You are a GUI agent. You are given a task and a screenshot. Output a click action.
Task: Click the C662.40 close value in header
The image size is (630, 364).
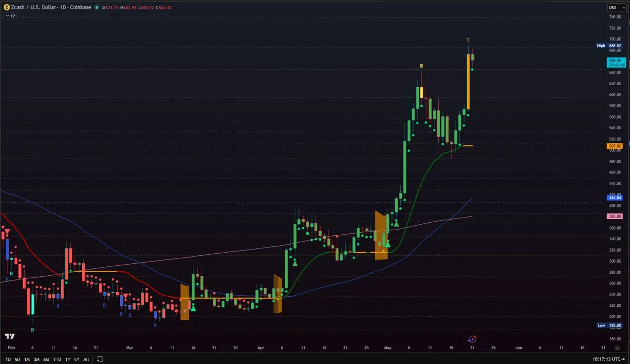(x=163, y=8)
